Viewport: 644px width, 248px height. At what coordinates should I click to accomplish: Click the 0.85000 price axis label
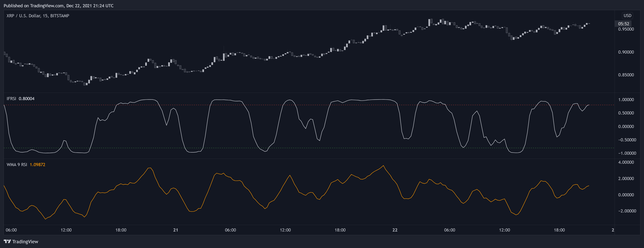626,75
